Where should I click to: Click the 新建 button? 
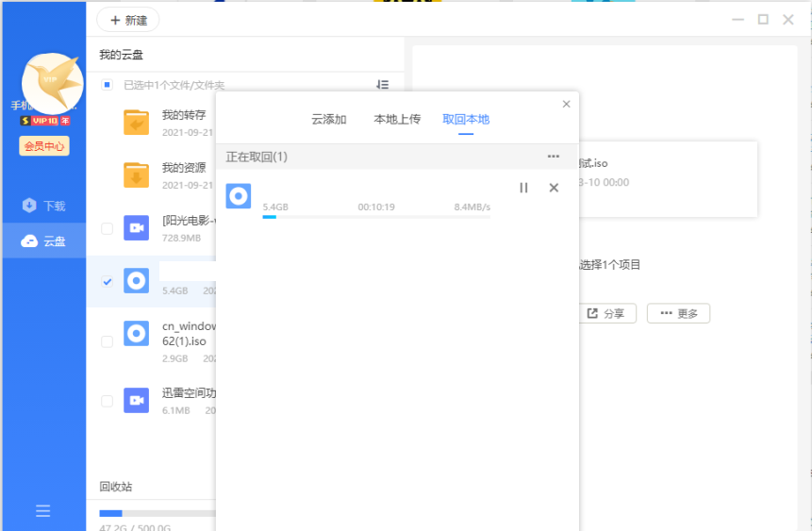[128, 20]
